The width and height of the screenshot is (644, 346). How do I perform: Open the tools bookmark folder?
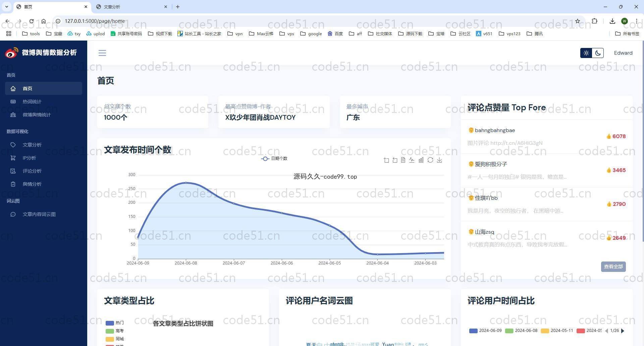(x=31, y=34)
